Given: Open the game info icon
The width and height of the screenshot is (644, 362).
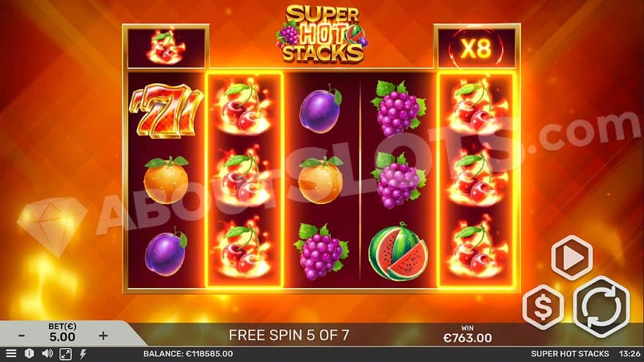Looking at the screenshot, I should [29, 353].
